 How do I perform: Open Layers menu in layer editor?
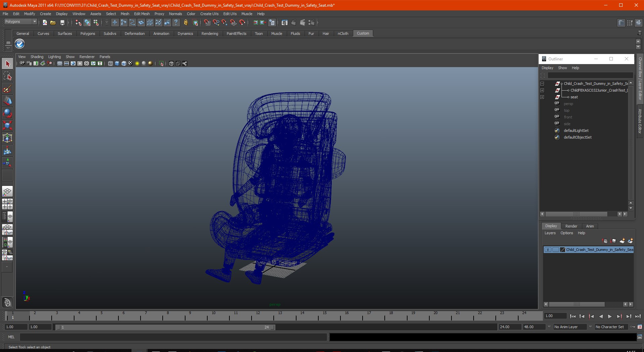click(550, 233)
